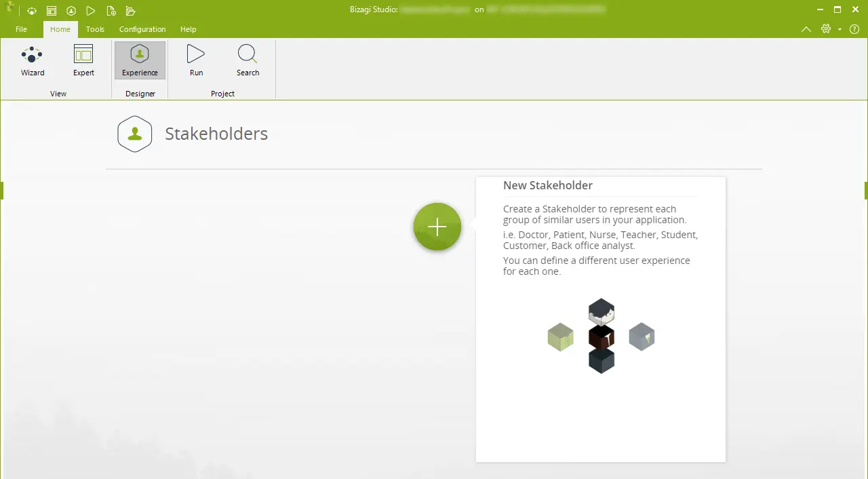Click quick-access new project icon
This screenshot has height=479, width=868.
111,11
